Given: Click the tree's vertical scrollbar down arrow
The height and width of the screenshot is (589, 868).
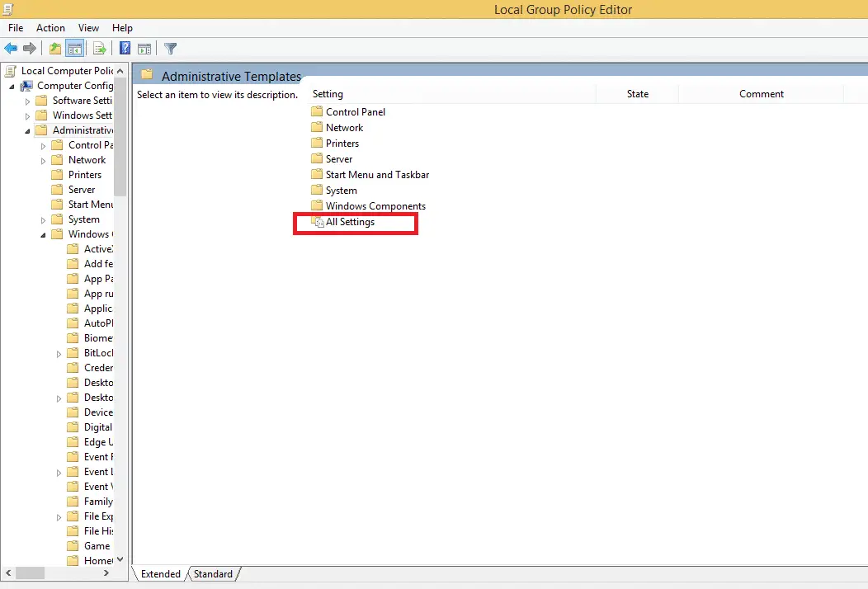Looking at the screenshot, I should (120, 559).
